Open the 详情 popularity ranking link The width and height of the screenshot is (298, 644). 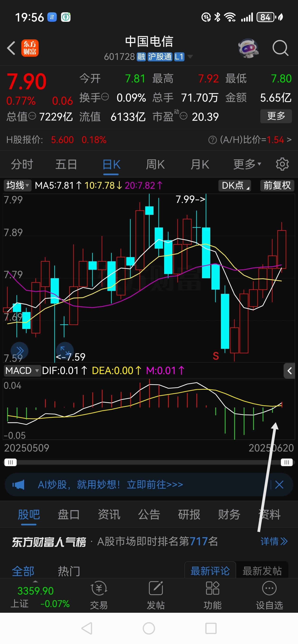click(x=274, y=541)
